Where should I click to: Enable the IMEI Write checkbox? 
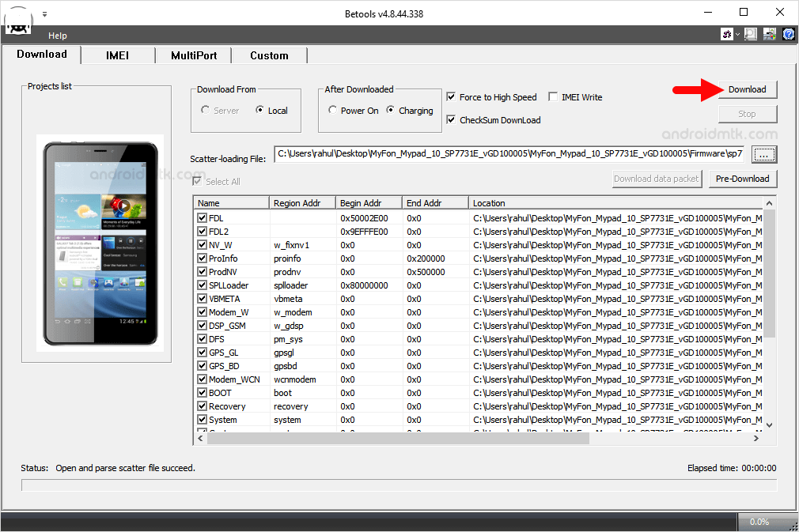pyautogui.click(x=551, y=97)
